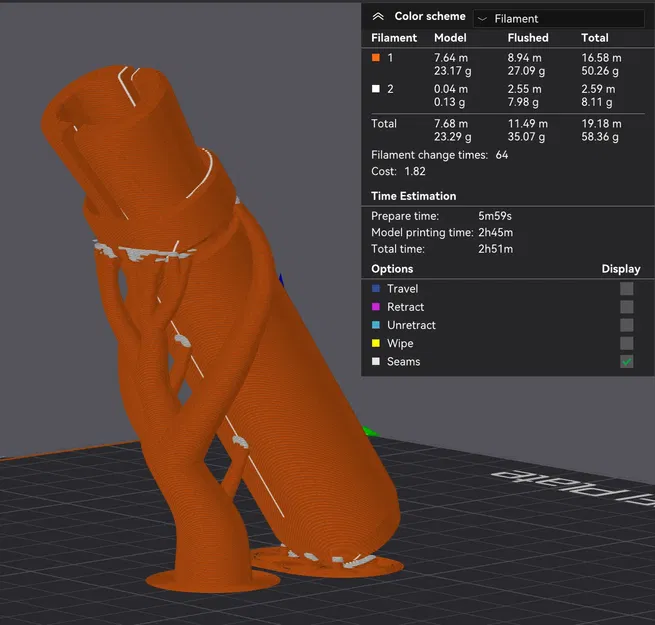
Task: Click the Display column heading
Action: pos(620,269)
